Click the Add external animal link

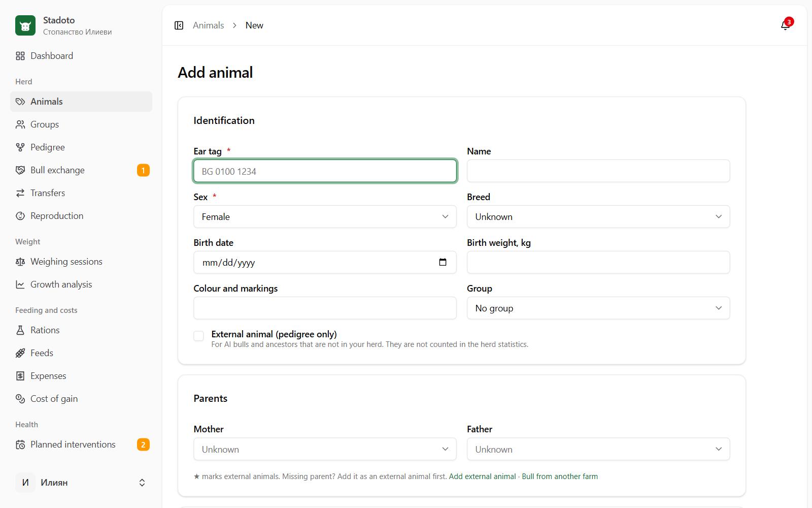482,477
